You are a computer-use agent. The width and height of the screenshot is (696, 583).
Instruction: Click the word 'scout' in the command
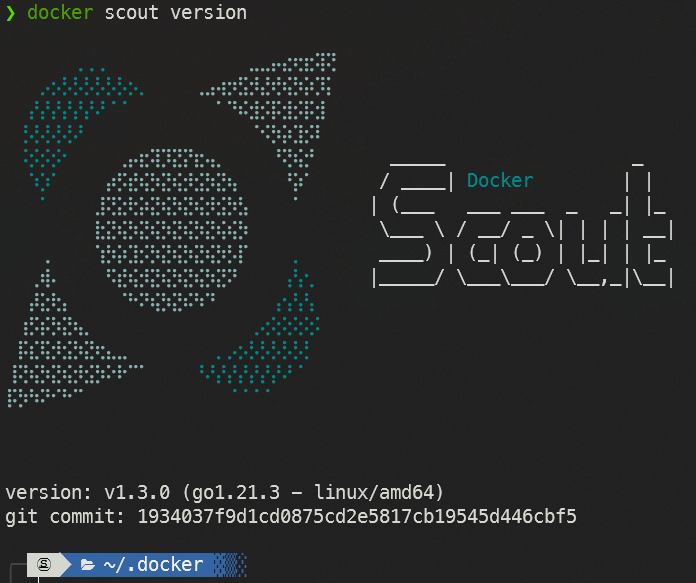point(131,12)
